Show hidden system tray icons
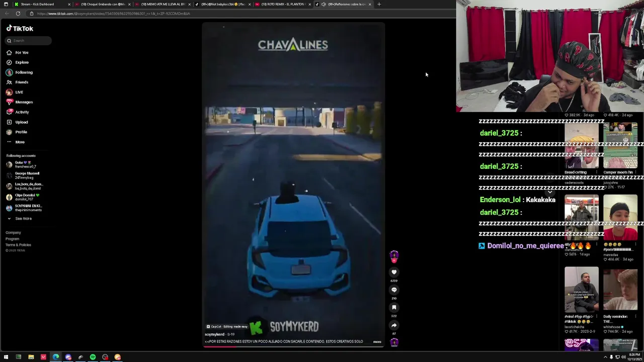This screenshot has height=362, width=644. [605, 357]
